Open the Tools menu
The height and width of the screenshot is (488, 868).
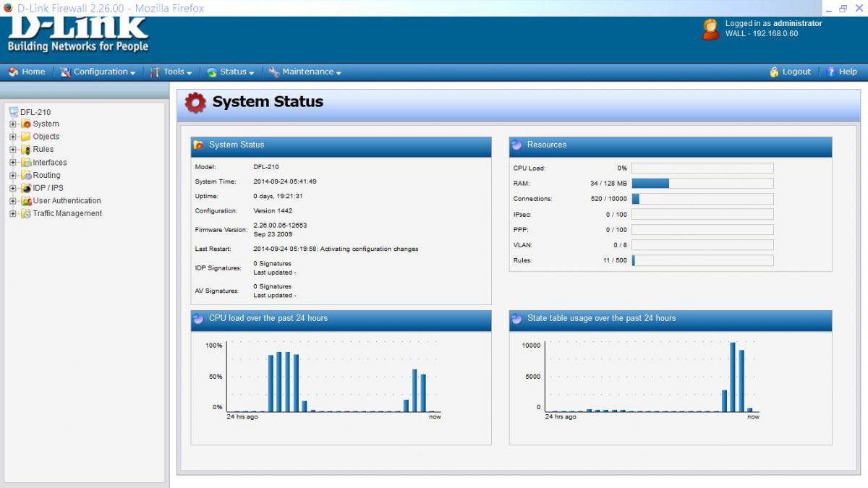[x=171, y=72]
